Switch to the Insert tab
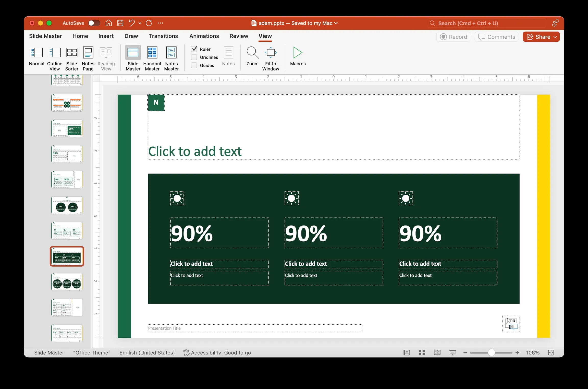Image resolution: width=588 pixels, height=389 pixels. click(106, 36)
